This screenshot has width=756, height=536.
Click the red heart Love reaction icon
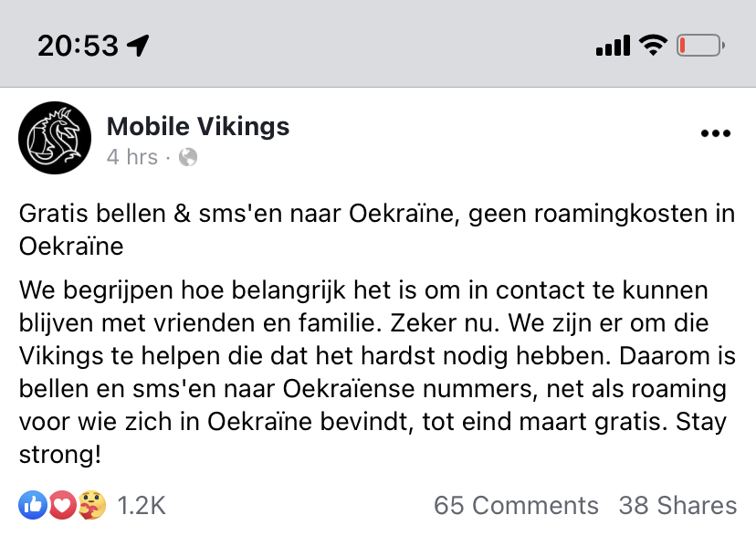point(62,504)
